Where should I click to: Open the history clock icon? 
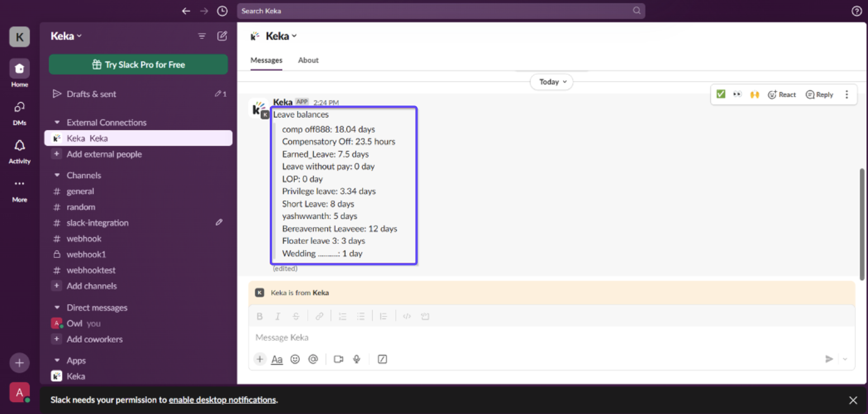pyautogui.click(x=222, y=11)
